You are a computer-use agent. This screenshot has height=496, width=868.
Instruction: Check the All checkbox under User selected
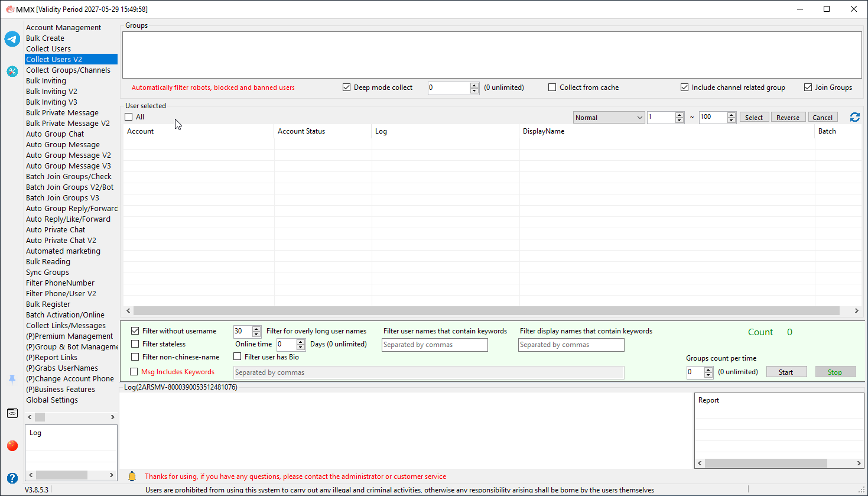coord(128,117)
